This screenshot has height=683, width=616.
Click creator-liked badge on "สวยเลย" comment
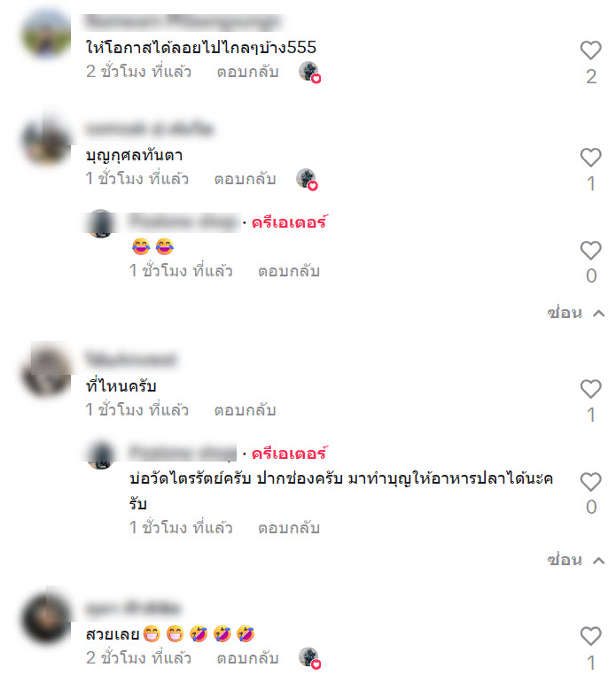(310, 658)
